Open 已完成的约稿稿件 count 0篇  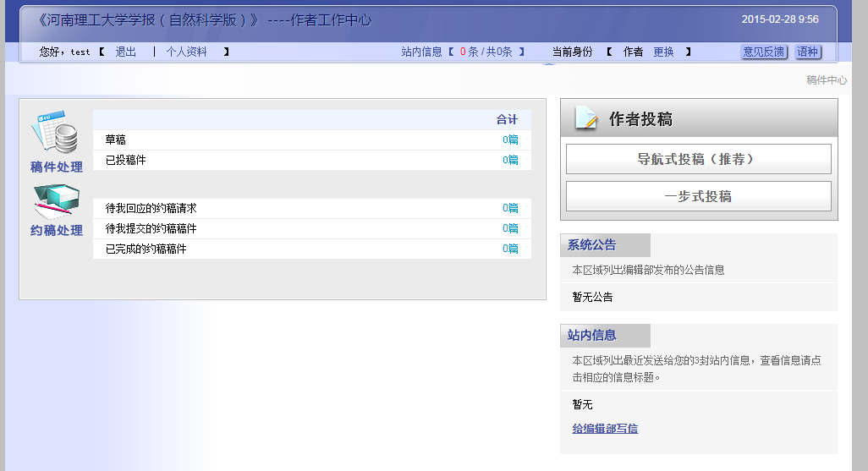tap(510, 249)
